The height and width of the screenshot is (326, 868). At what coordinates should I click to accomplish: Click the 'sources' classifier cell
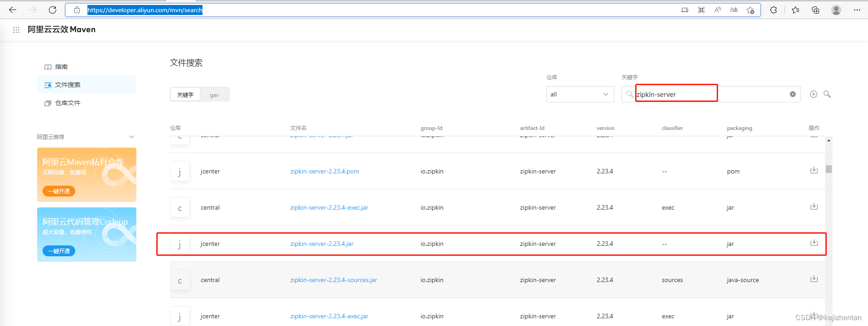(672, 280)
